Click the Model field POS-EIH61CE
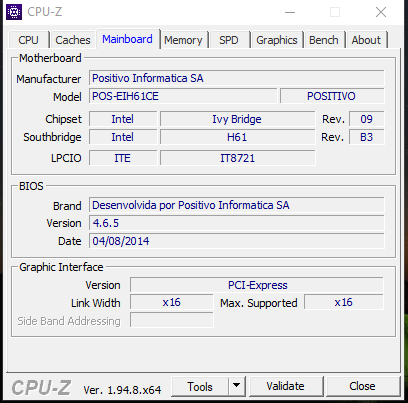This screenshot has height=403, width=408. coord(183,96)
